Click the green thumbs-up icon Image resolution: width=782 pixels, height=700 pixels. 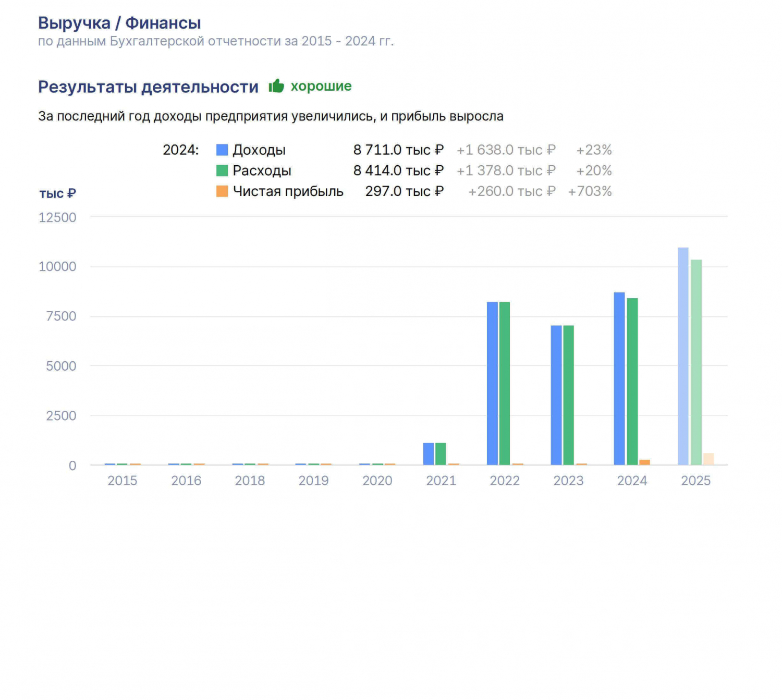pyautogui.click(x=276, y=86)
